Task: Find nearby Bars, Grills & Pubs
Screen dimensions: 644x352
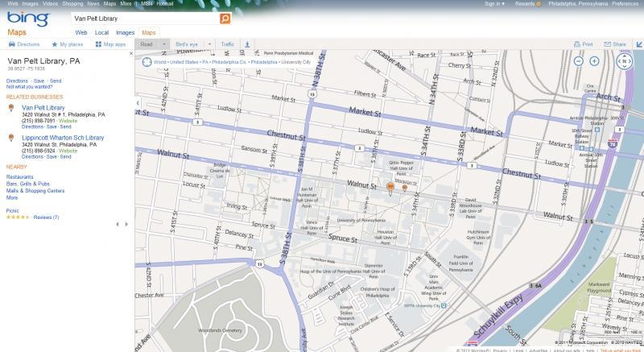Action: 27,184
